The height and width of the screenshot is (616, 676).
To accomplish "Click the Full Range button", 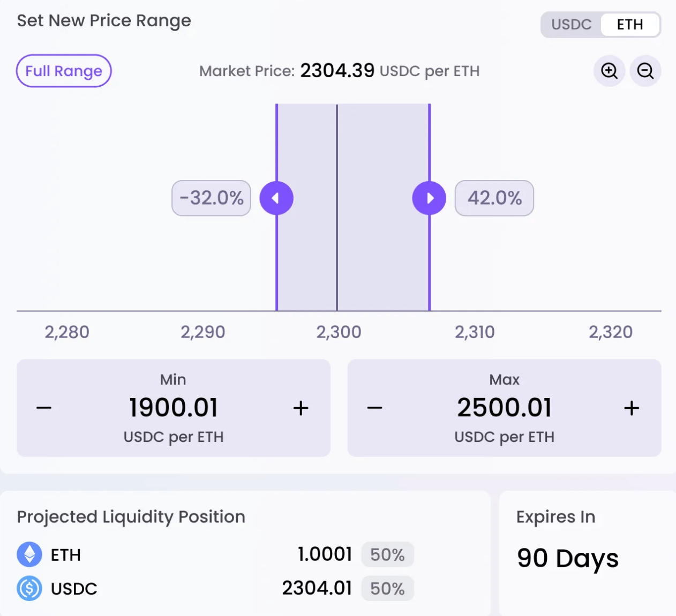I will pos(64,71).
